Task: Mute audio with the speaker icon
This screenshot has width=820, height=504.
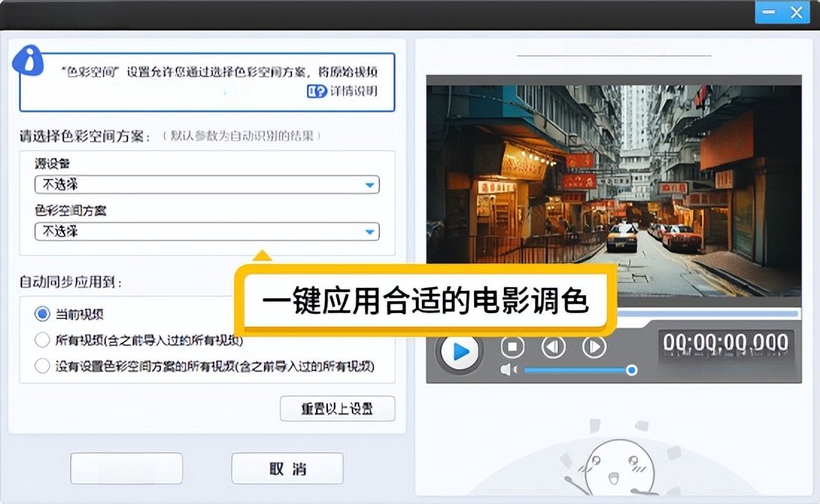Action: 508,370
